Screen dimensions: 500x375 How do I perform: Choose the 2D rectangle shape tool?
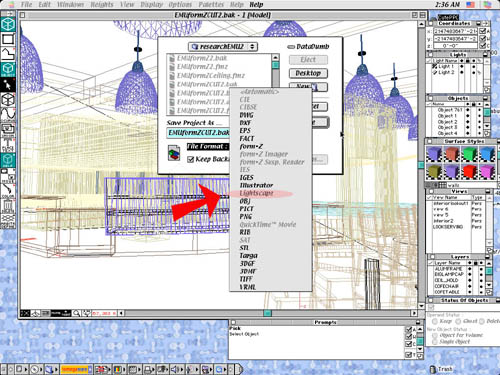pyautogui.click(x=8, y=39)
